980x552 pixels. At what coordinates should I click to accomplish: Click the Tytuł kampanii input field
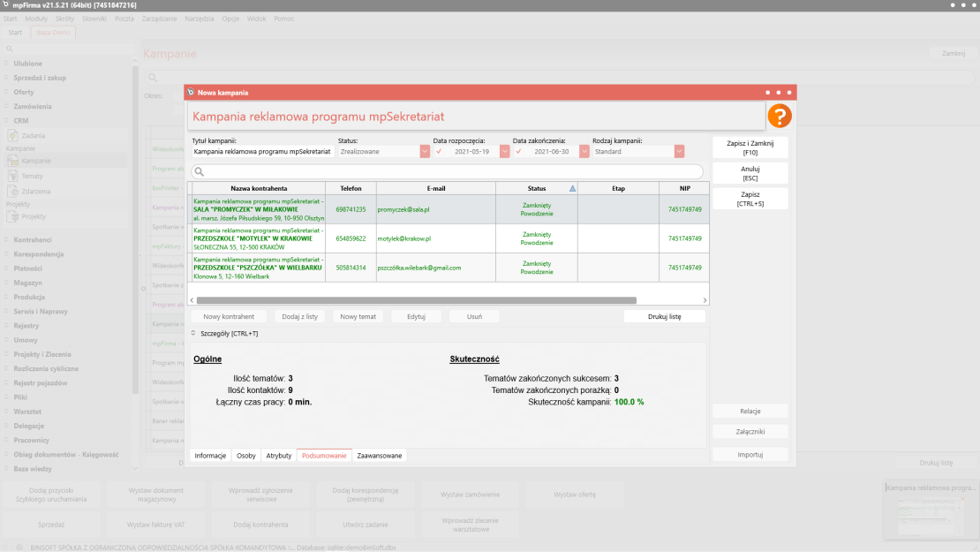262,151
